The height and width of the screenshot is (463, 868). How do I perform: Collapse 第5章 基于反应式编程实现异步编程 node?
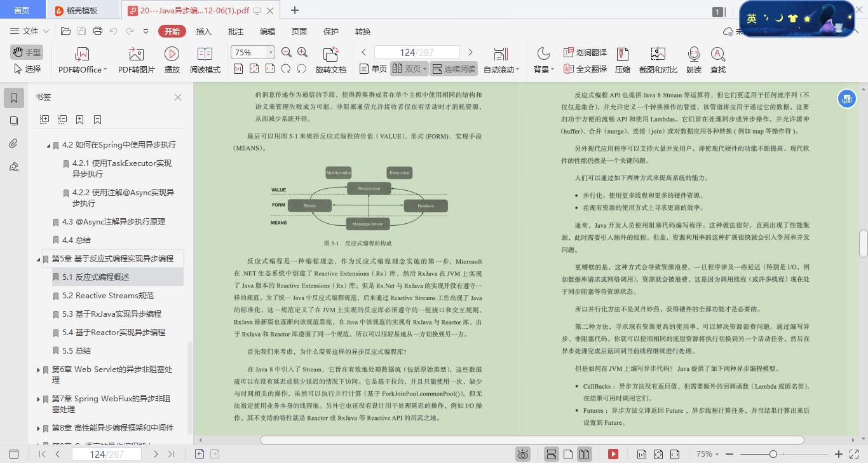(38, 259)
